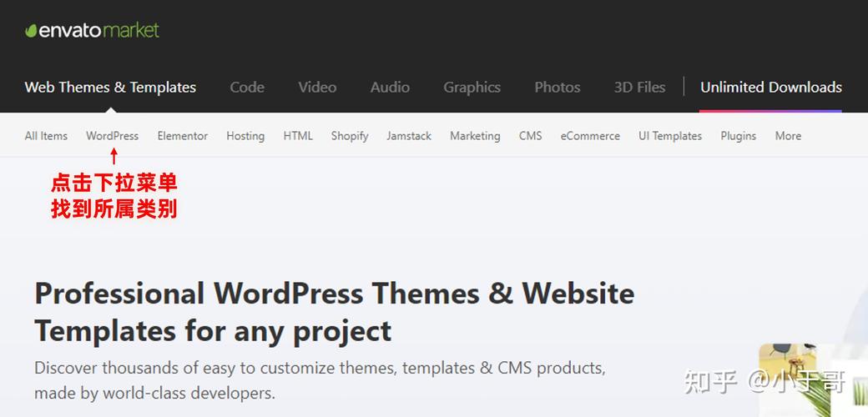Expand the Hosting submenu
Viewport: 868px width, 417px height.
point(245,136)
